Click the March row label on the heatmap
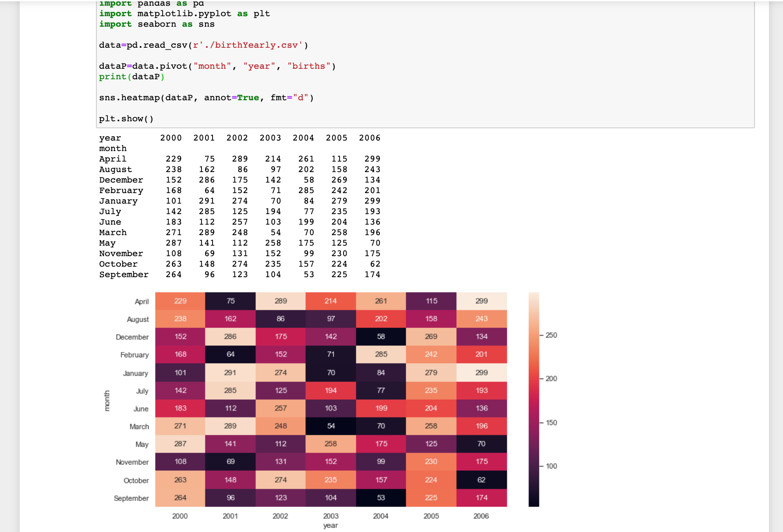This screenshot has height=532, width=783. (140, 426)
